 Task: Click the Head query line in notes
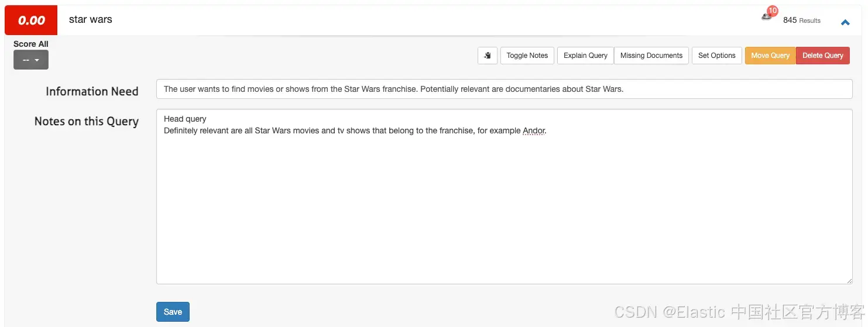185,119
